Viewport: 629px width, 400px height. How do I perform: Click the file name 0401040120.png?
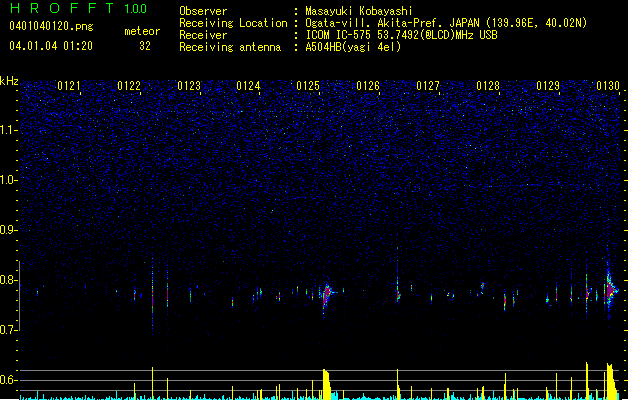click(51, 26)
